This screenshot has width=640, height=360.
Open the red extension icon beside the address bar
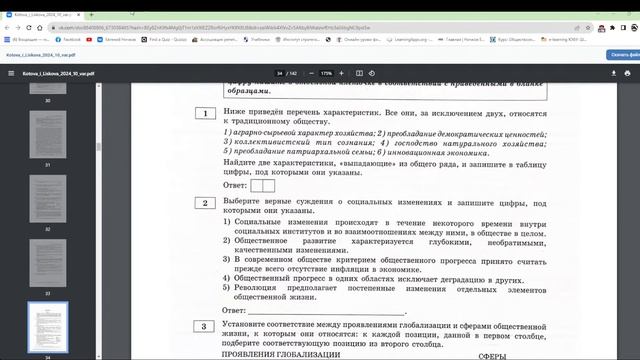(x=601, y=28)
